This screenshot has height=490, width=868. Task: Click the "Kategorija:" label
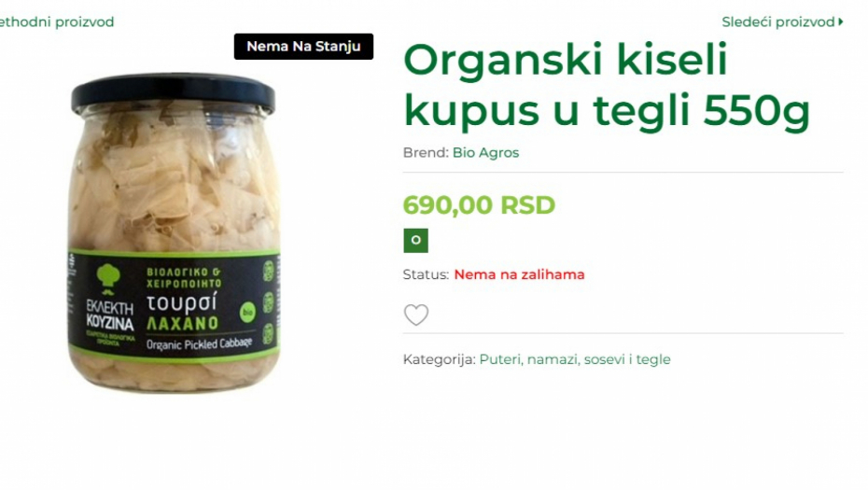[439, 359]
